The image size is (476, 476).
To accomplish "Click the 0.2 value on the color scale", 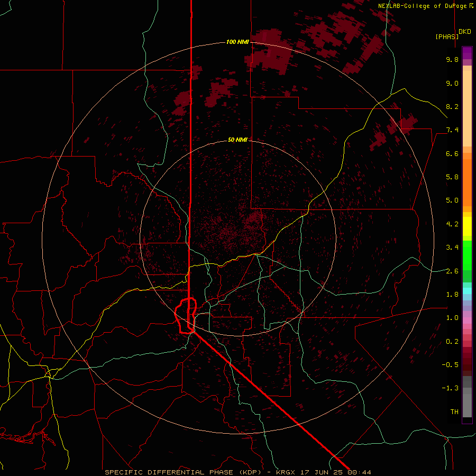I will pyautogui.click(x=452, y=342).
